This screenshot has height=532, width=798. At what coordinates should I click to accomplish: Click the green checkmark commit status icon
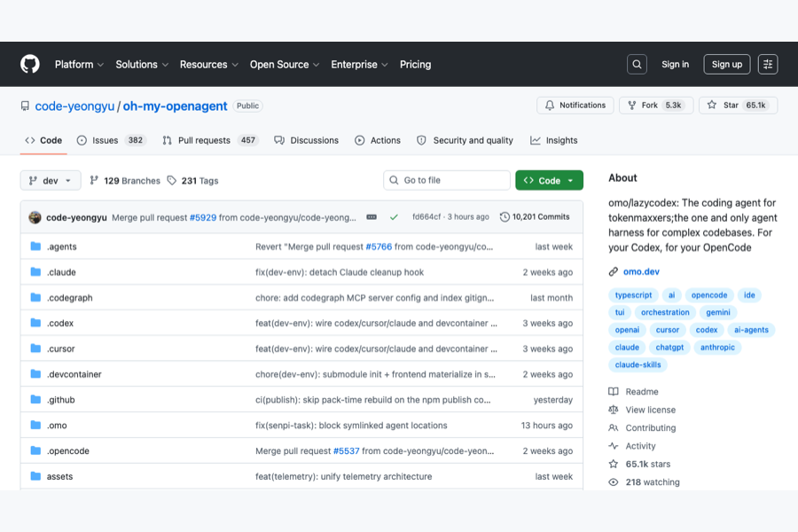tap(394, 217)
